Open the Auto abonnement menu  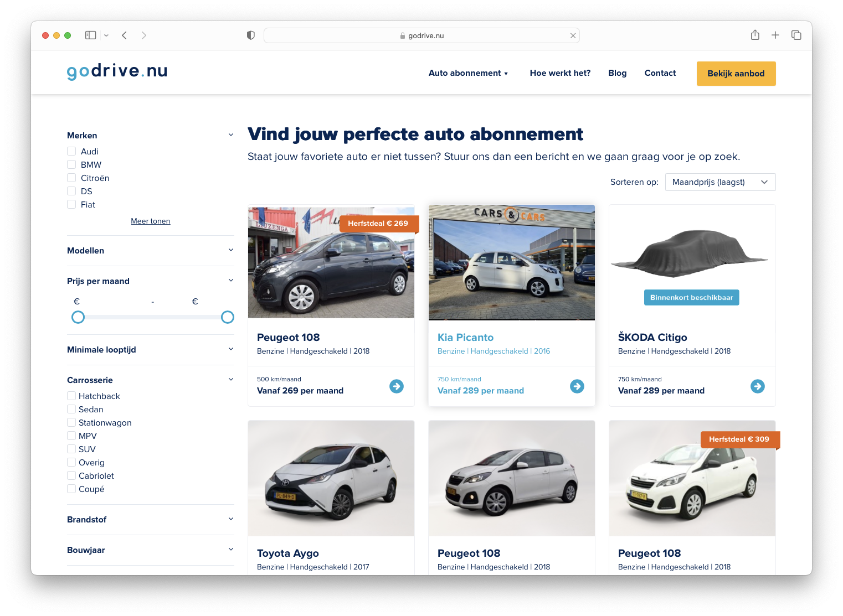click(468, 73)
